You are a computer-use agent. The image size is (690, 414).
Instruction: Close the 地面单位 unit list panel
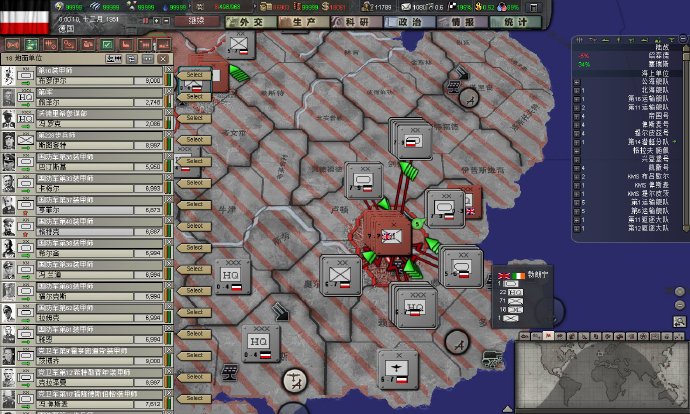coord(163,59)
